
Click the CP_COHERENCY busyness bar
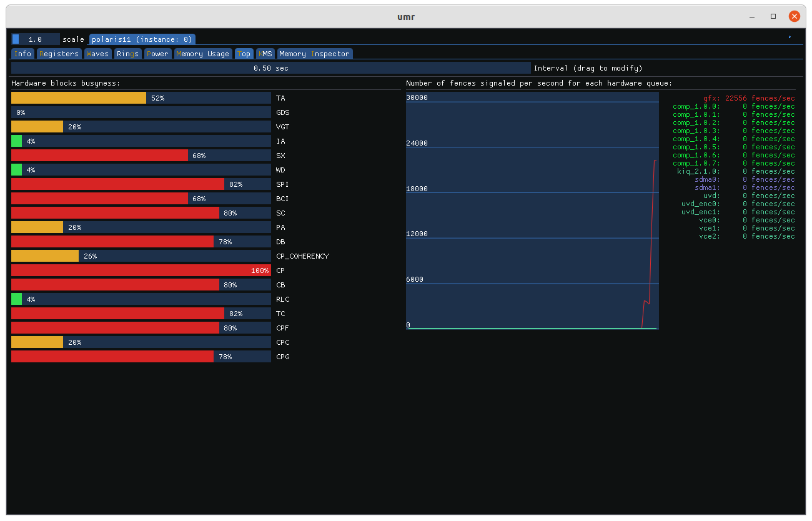(x=141, y=256)
